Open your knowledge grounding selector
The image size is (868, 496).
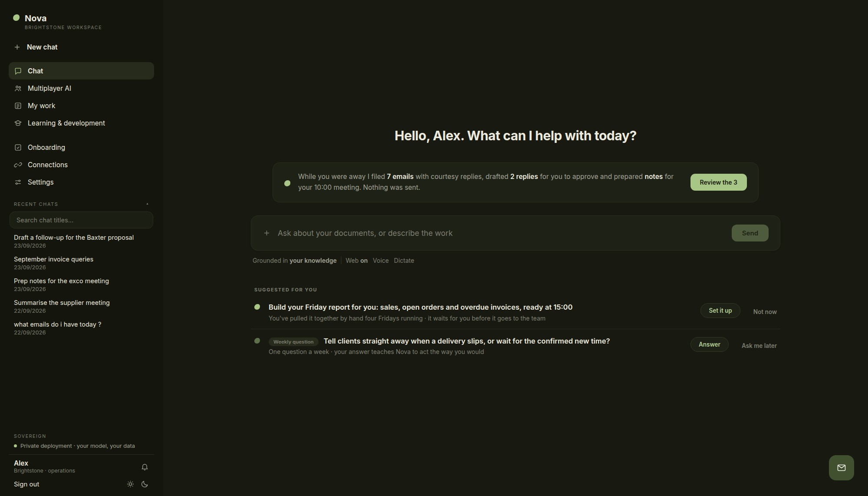coord(313,261)
